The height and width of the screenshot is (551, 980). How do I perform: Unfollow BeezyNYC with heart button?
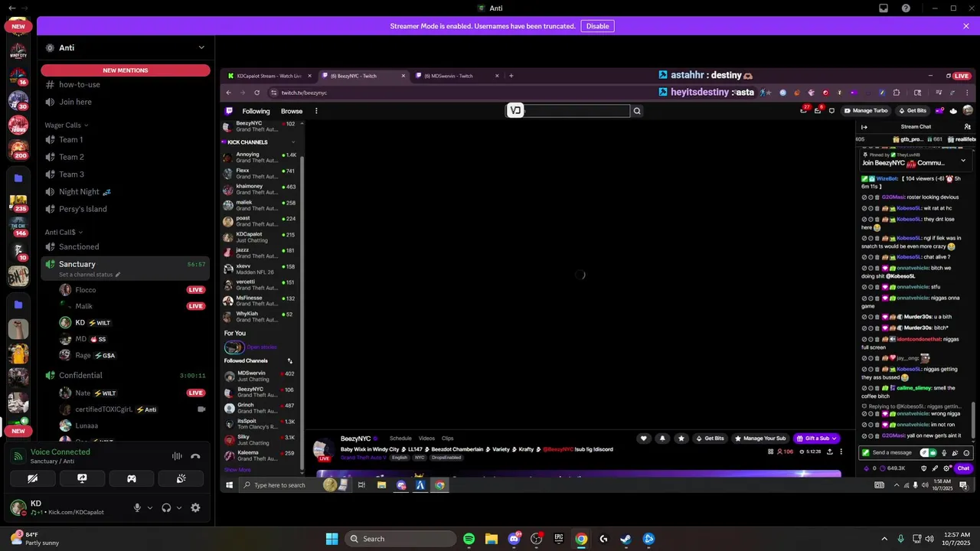tap(644, 439)
